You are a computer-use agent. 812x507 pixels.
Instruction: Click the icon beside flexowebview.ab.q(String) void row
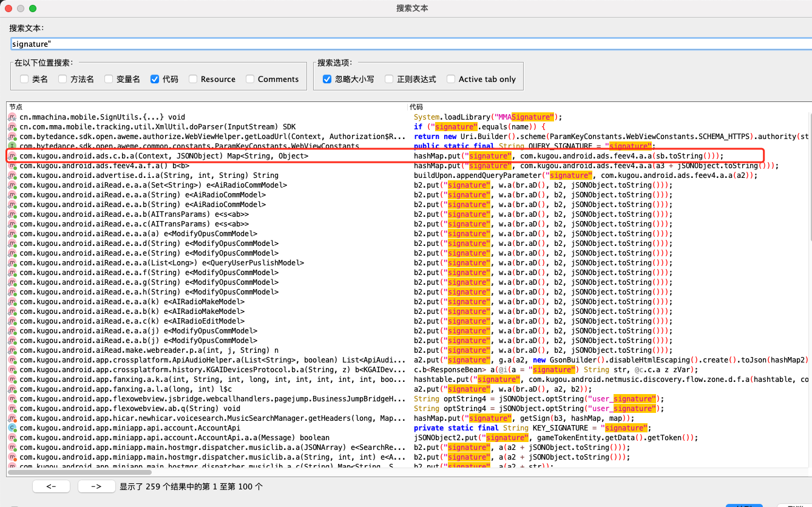12,409
